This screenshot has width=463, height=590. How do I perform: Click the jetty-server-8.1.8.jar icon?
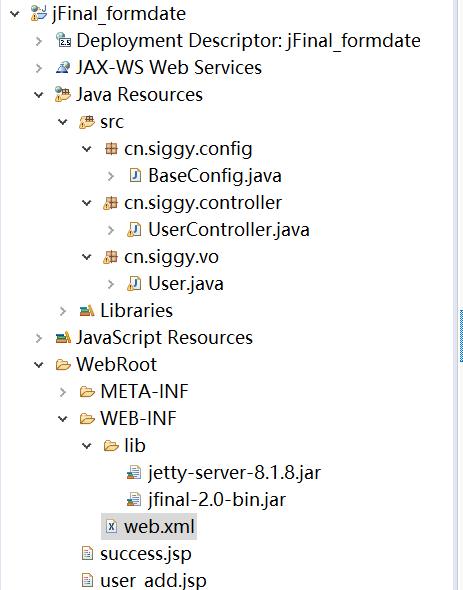[x=134, y=473]
